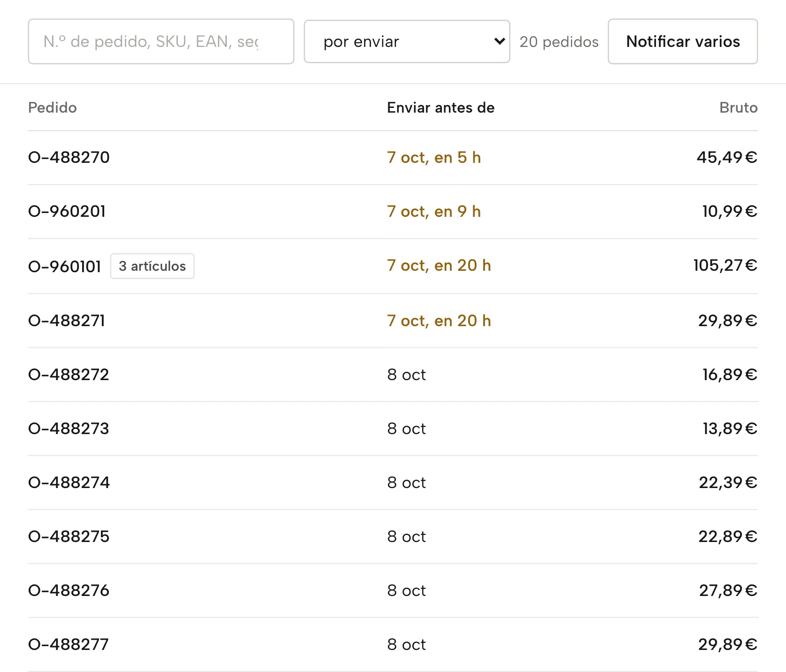Open the 'por enviar' status dropdown

407,41
